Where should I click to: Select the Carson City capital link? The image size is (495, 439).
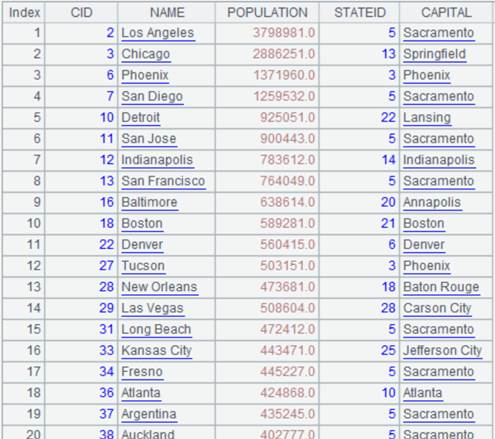pyautogui.click(x=437, y=309)
